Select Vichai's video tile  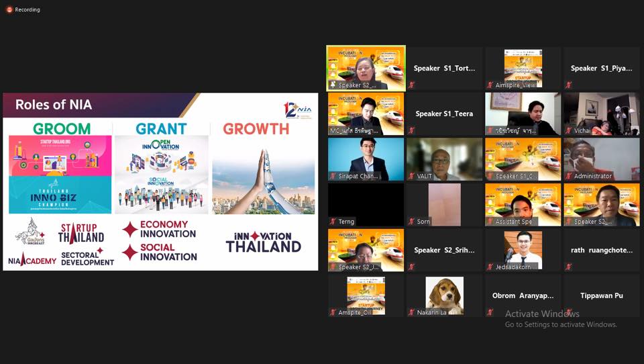601,113
